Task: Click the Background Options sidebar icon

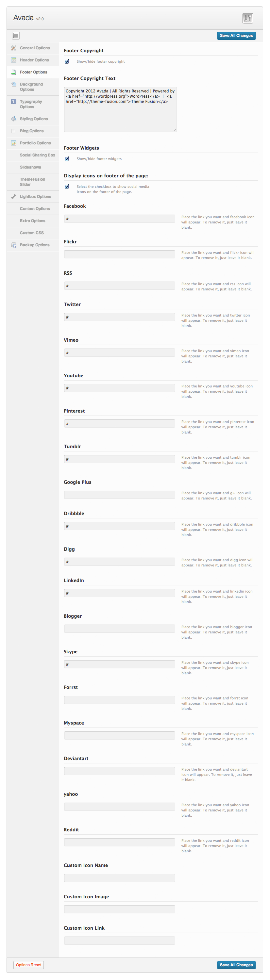Action: coord(14,84)
